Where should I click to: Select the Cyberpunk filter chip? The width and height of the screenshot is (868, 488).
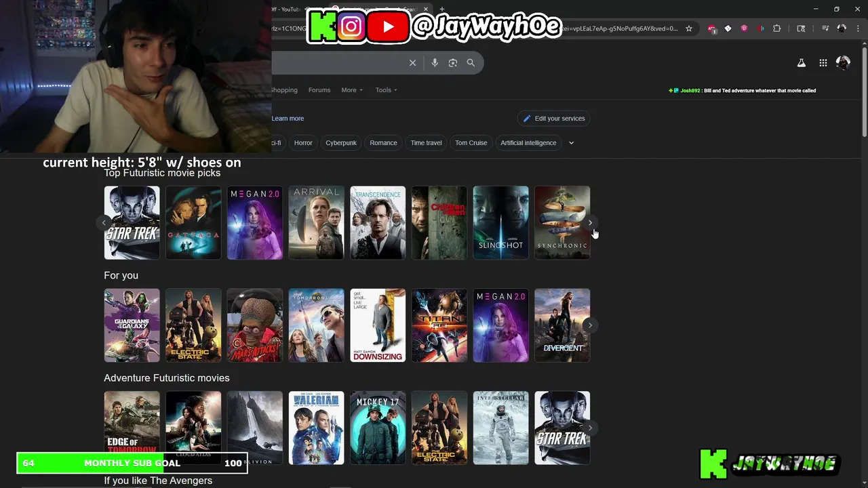pyautogui.click(x=341, y=143)
